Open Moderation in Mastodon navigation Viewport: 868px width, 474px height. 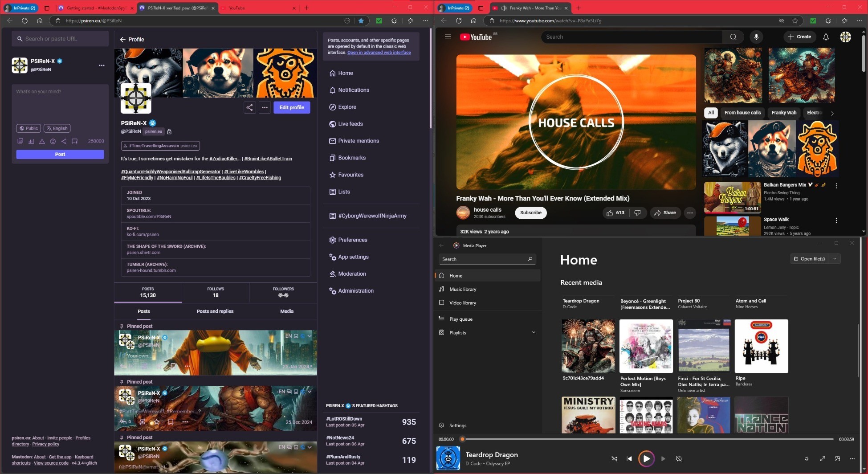point(348,274)
